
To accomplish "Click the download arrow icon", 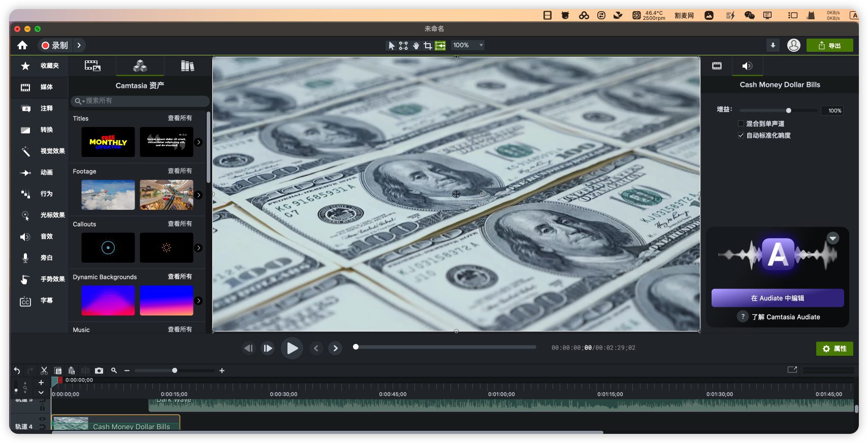I will click(773, 45).
